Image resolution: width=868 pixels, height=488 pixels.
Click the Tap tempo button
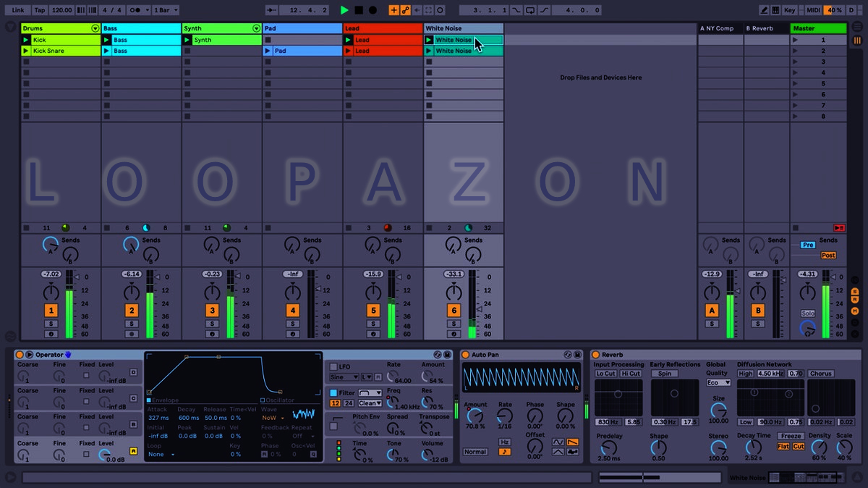point(40,10)
